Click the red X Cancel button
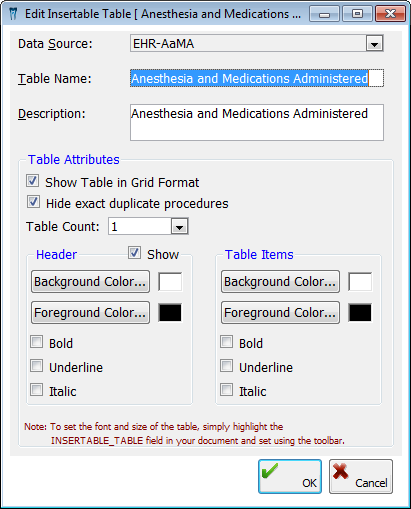411x509 pixels. pyautogui.click(x=361, y=476)
